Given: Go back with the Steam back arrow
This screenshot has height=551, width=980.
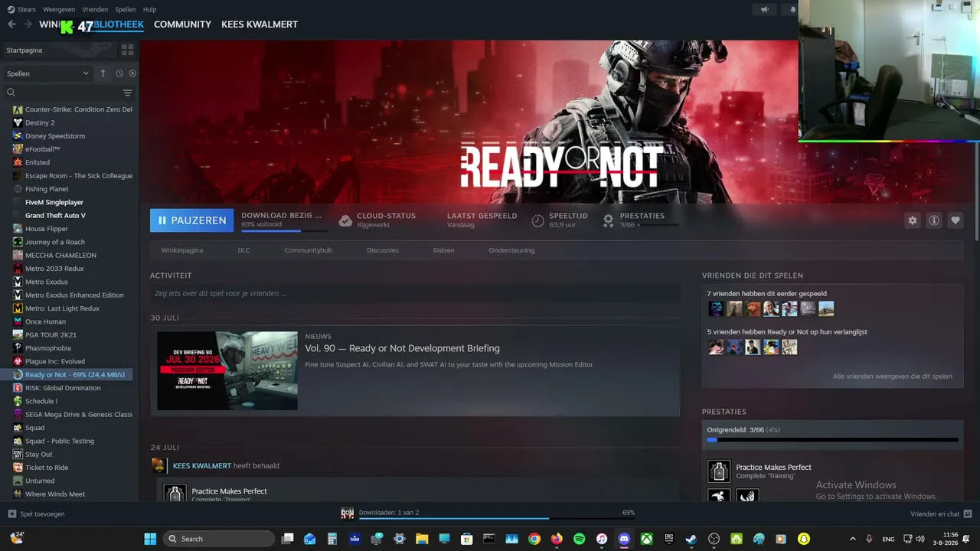Looking at the screenshot, I should [11, 24].
